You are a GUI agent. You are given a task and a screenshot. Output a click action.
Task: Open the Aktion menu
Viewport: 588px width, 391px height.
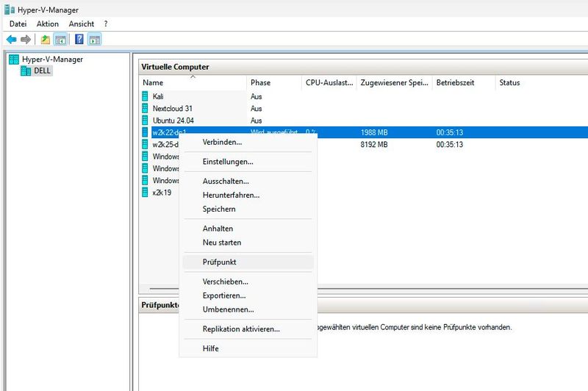48,24
